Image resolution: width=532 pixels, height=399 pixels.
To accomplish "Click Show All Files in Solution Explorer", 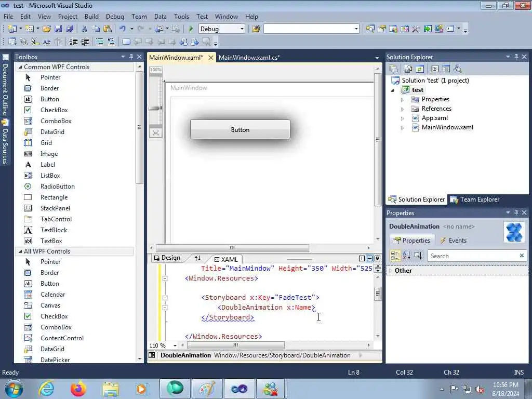I will coord(408,69).
